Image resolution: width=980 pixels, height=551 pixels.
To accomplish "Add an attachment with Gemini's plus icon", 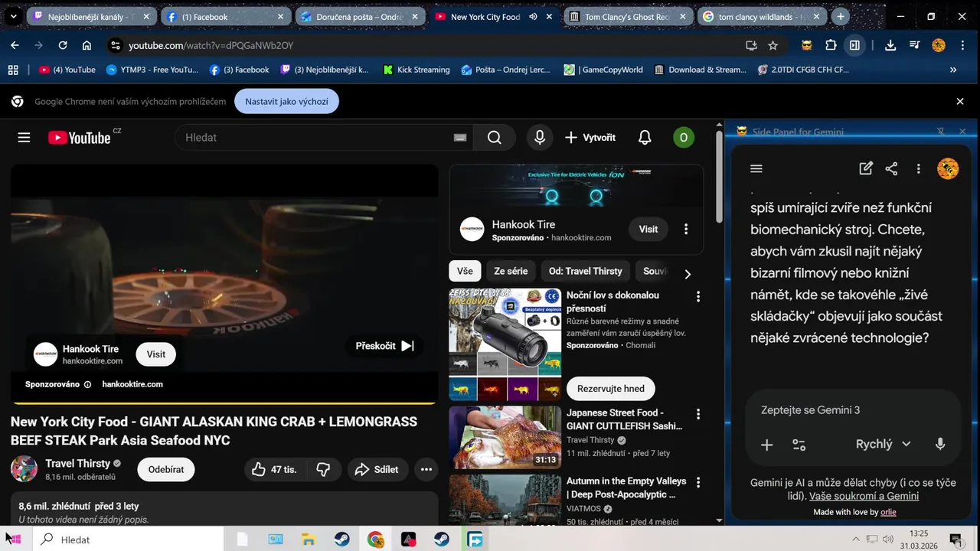I will coord(766,445).
